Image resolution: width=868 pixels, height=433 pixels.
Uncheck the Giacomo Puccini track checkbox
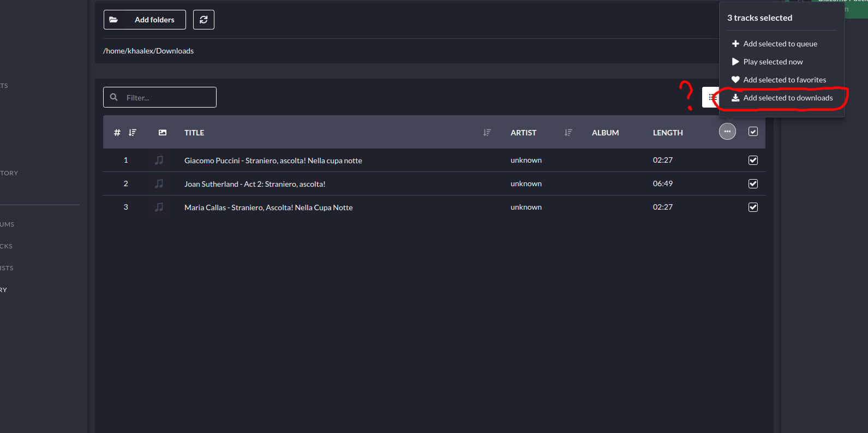coord(753,160)
